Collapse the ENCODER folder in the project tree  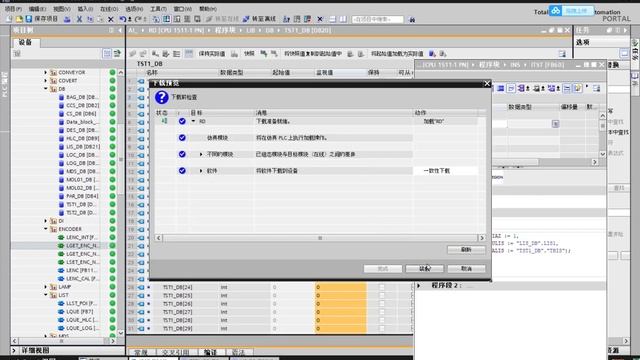(46, 229)
